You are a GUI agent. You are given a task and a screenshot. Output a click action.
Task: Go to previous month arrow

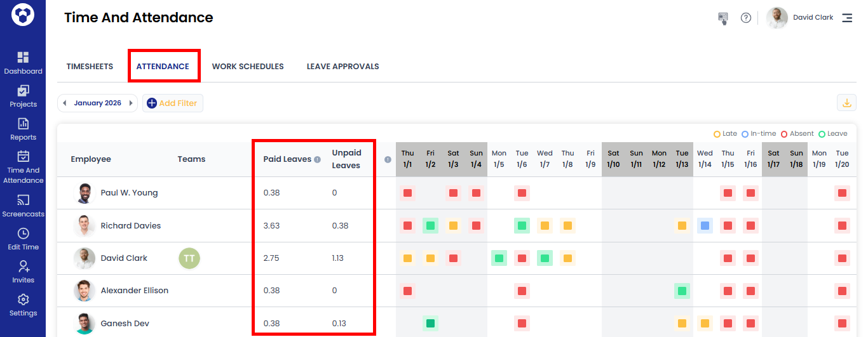tap(64, 103)
